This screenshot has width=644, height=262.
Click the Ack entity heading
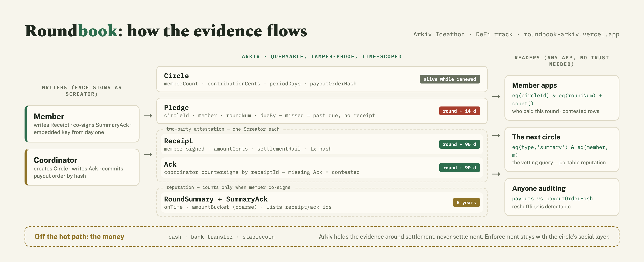(x=170, y=164)
